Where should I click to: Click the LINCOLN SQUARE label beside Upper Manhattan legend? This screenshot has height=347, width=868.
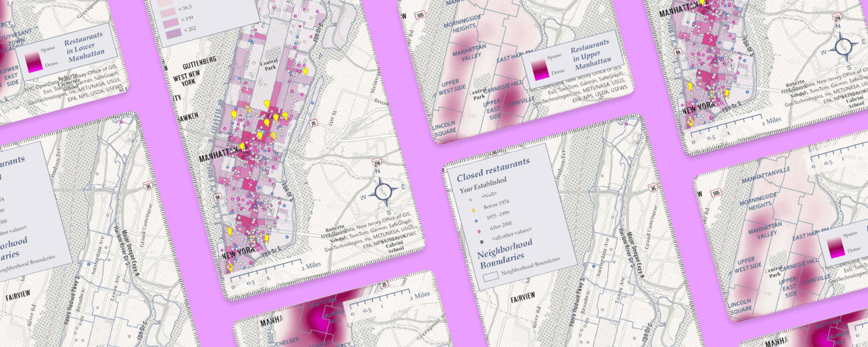coord(444,128)
